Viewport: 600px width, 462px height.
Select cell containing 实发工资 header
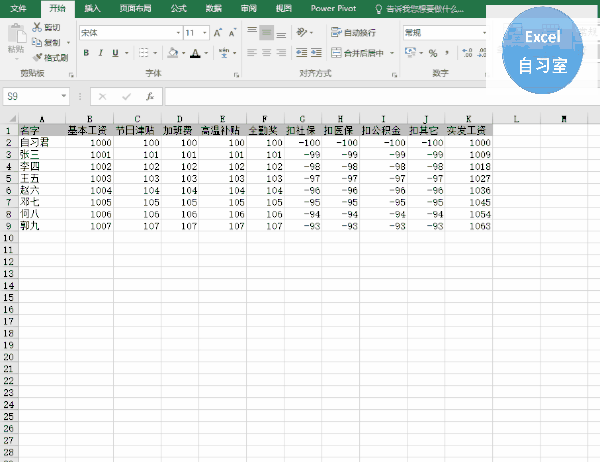click(x=466, y=130)
